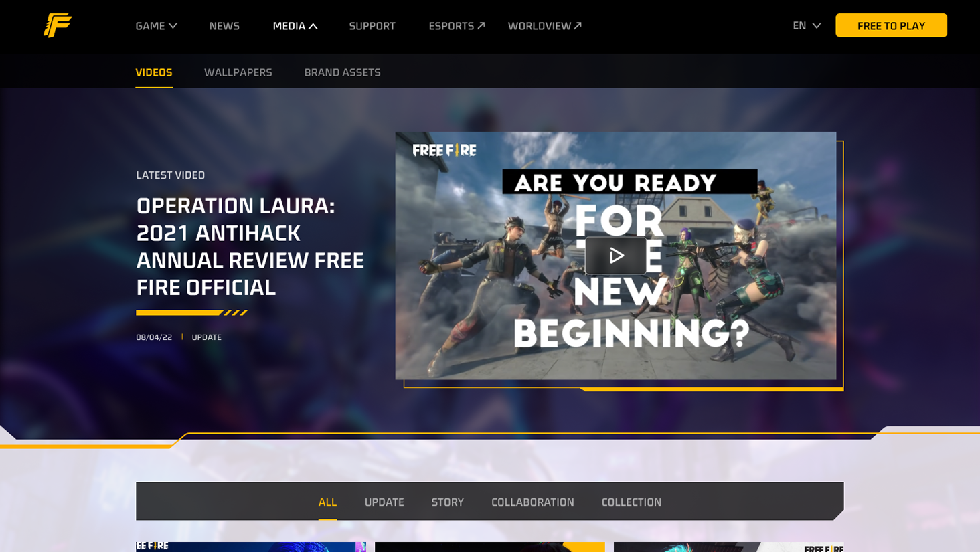Filter videos by UPDATE
Screen dimensions: 980x552
tap(384, 502)
